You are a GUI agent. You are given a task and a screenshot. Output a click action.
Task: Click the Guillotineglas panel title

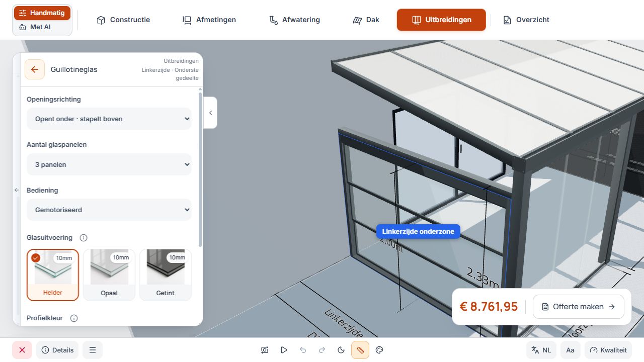pos(74,69)
